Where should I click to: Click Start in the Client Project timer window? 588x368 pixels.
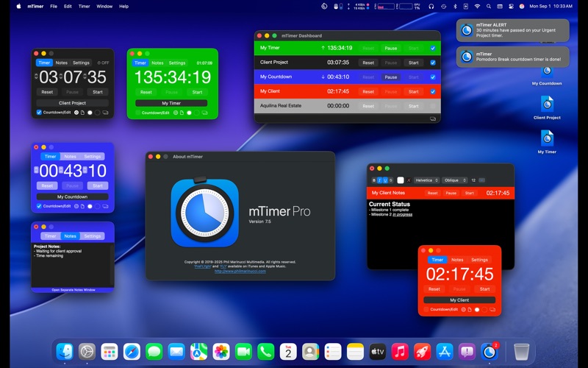[x=98, y=92]
